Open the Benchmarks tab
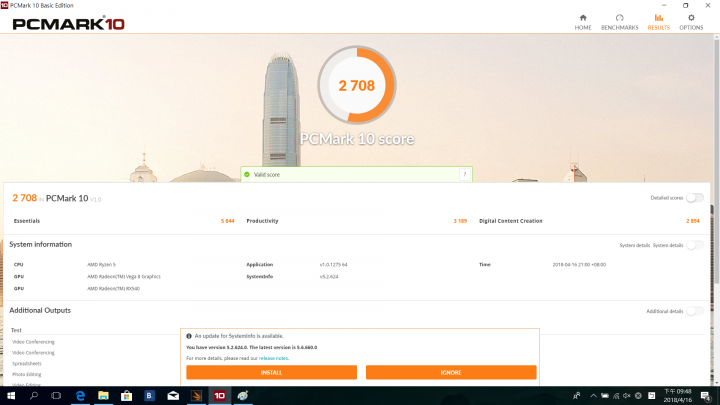The image size is (720, 405). [x=619, y=22]
